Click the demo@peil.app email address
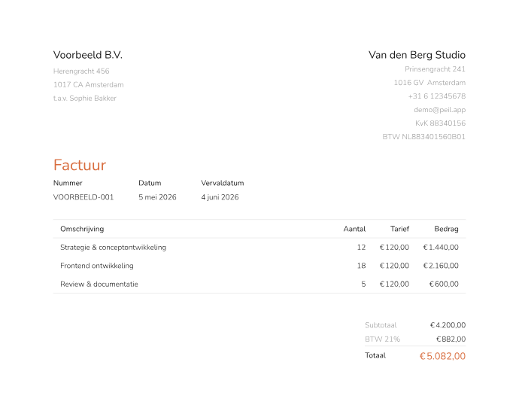 tap(439, 110)
